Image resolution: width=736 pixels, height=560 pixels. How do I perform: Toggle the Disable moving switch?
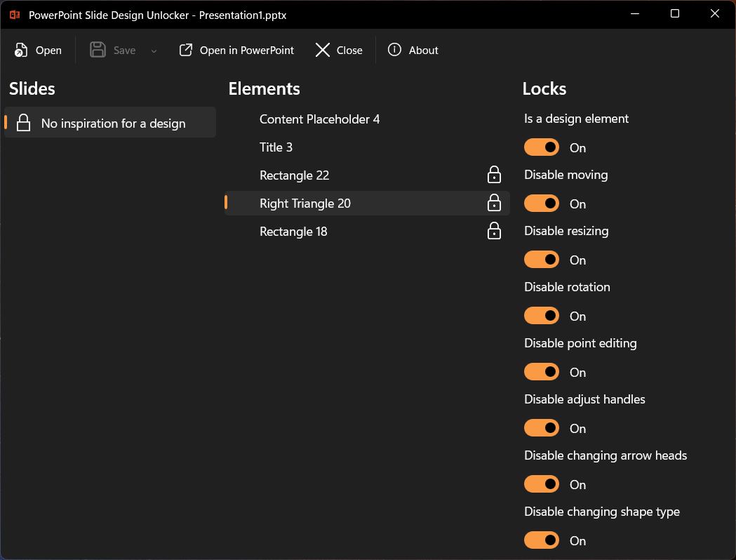coord(542,204)
